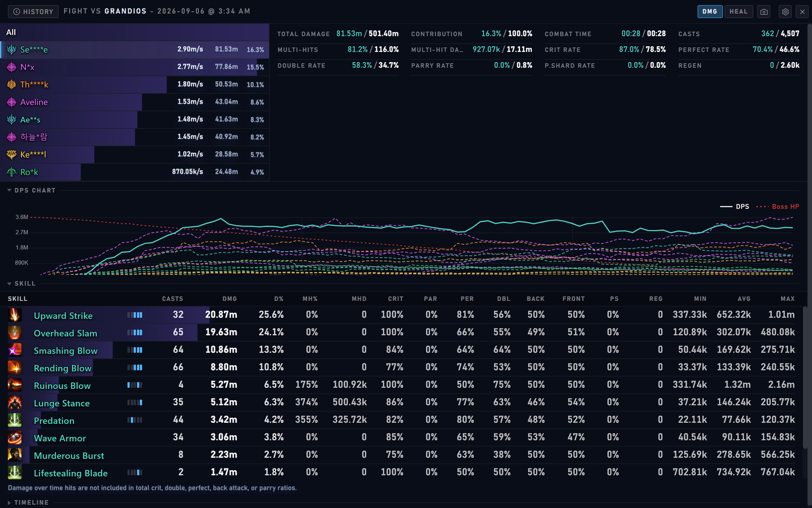The width and height of the screenshot is (812, 508).
Task: Click the TOTAL DAMAGE 81.53m value
Action: 349,34
